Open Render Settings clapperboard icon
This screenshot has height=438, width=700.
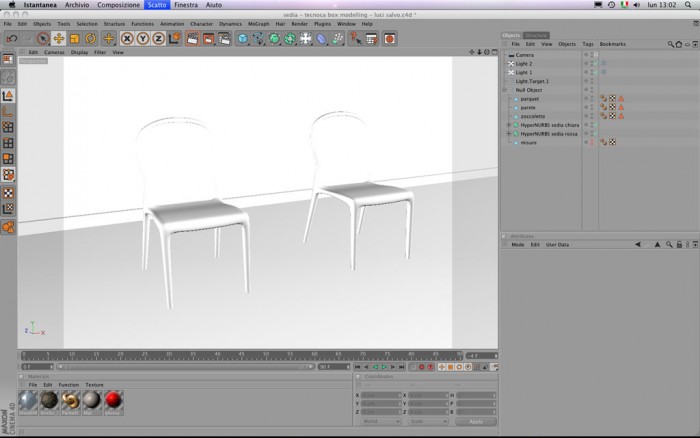pyautogui.click(x=224, y=39)
